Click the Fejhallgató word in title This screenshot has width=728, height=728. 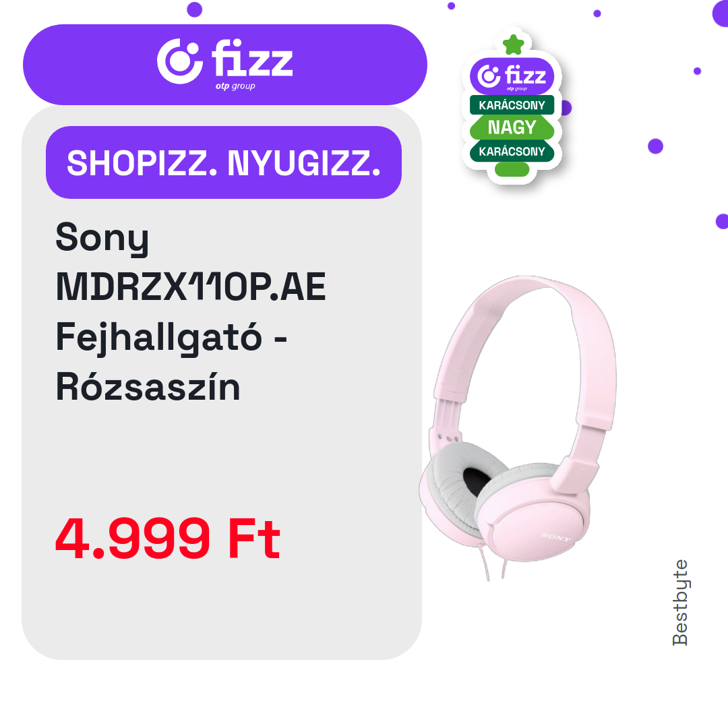tap(159, 338)
